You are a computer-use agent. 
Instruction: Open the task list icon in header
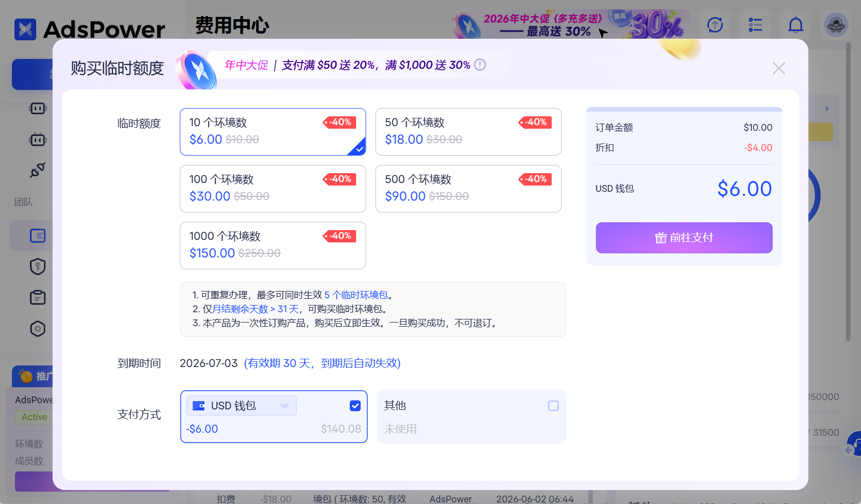pyautogui.click(x=755, y=24)
